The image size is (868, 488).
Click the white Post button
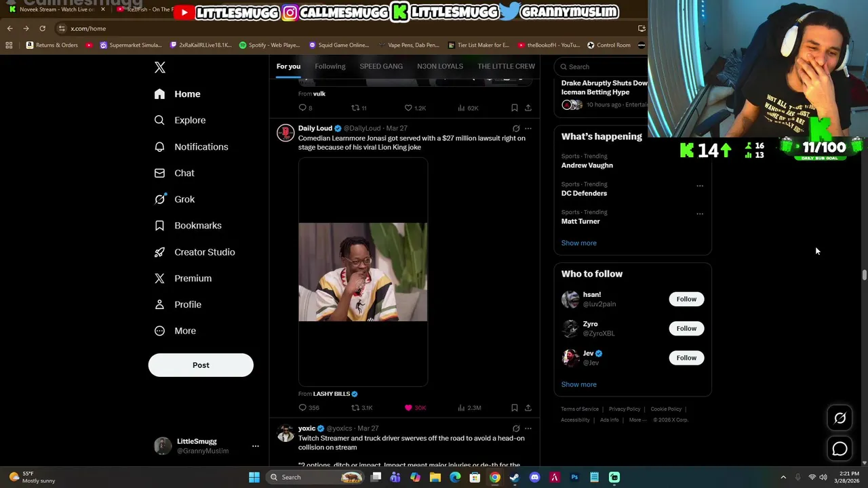[x=201, y=365]
